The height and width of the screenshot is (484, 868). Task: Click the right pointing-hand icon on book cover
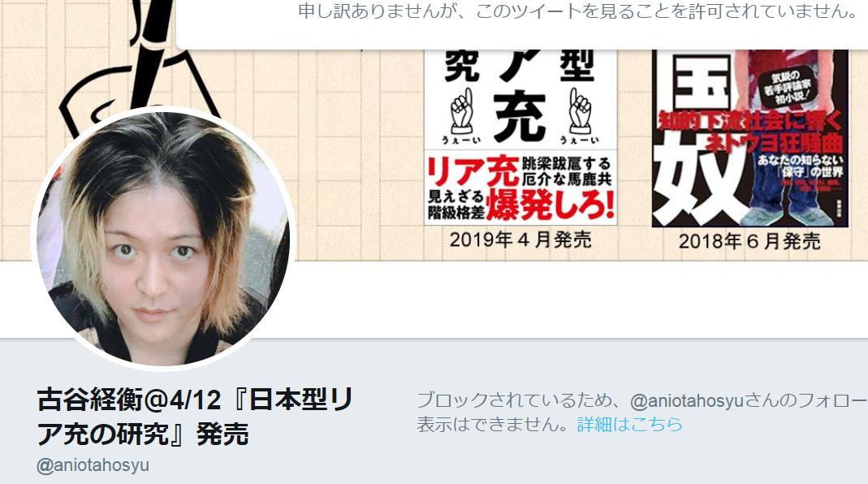click(580, 111)
